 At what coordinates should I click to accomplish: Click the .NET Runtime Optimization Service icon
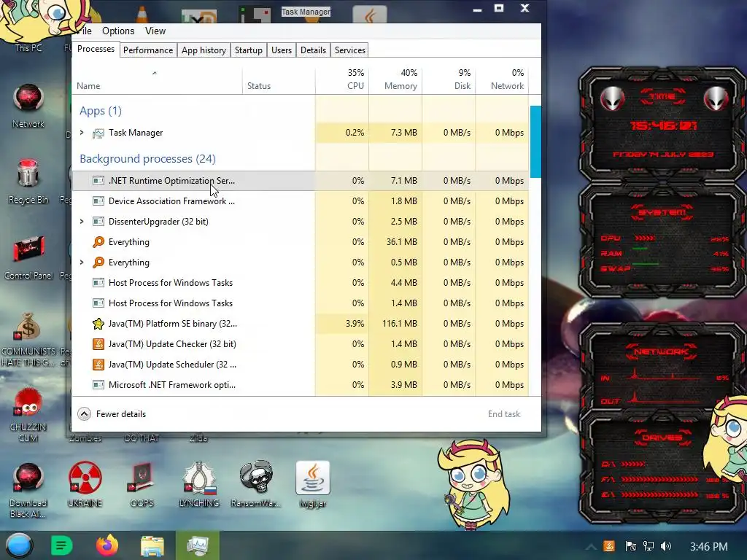98,181
